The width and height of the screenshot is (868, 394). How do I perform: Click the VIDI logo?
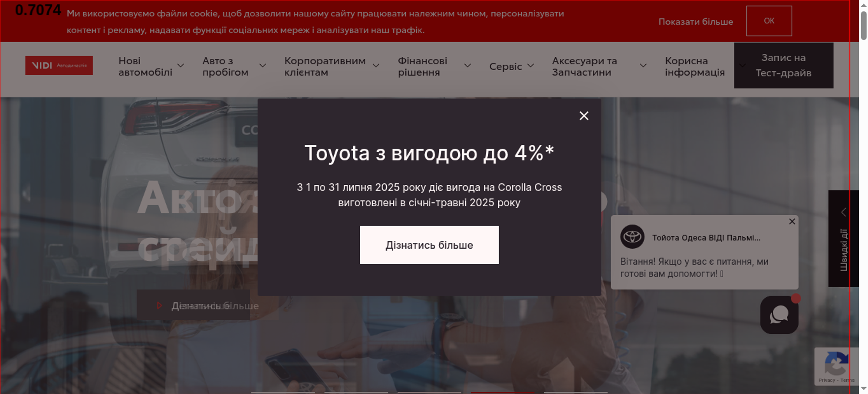[x=59, y=66]
